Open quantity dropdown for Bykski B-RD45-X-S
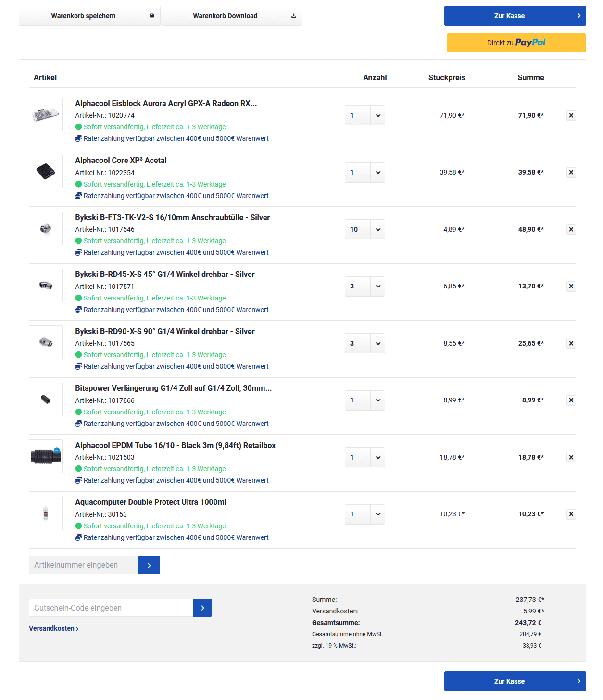 pos(365,286)
